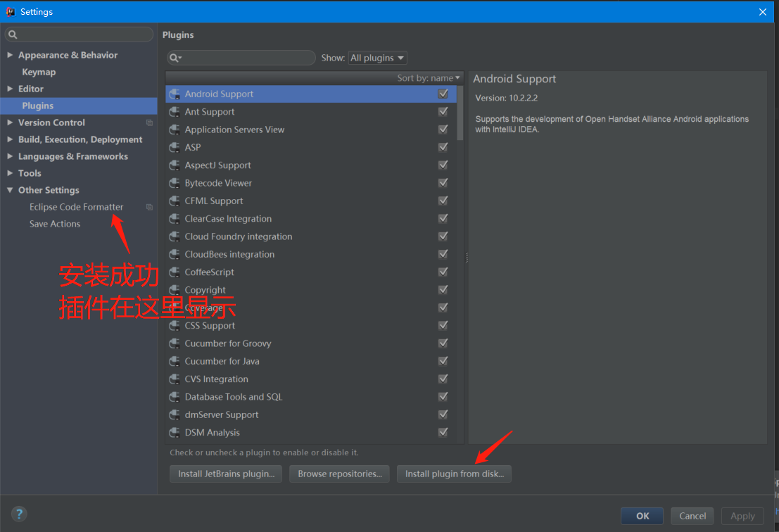Click the CFML Support plugin icon

tap(174, 201)
